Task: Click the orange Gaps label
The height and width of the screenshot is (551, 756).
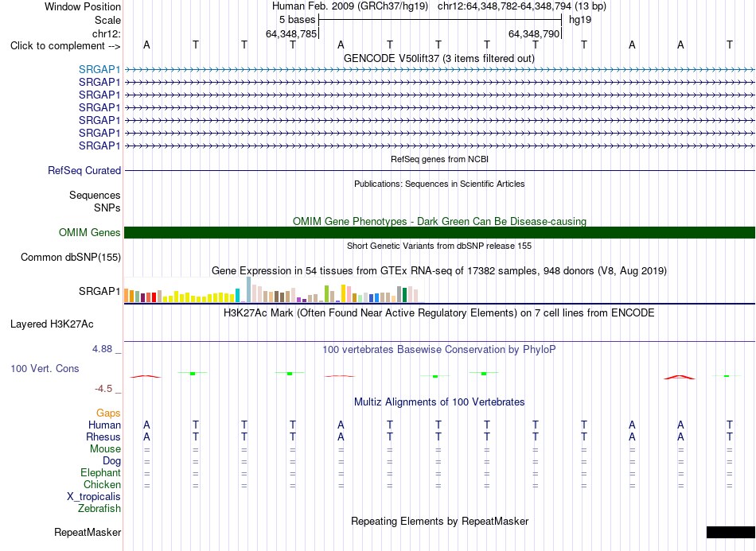Action: [108, 413]
